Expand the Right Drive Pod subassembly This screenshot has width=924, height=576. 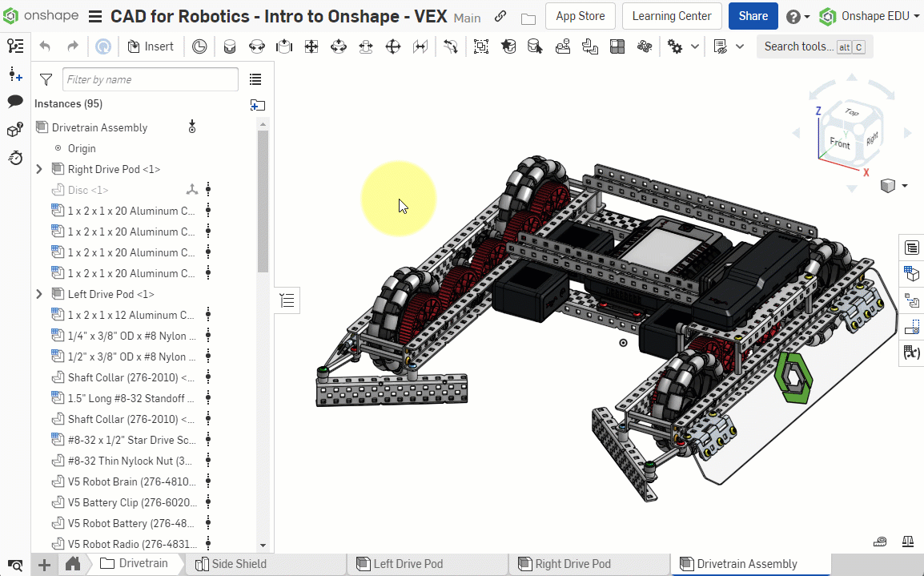39,169
